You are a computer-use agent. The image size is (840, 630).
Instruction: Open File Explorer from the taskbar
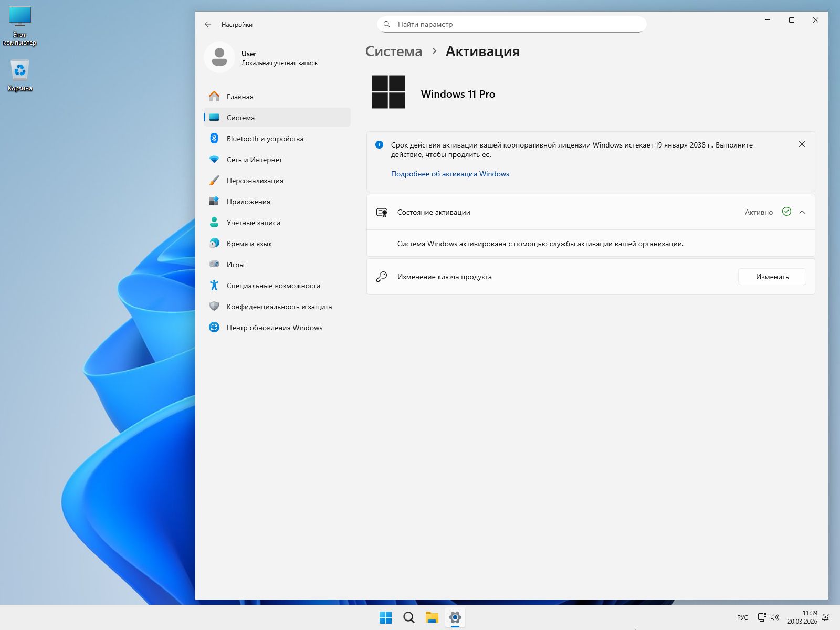[432, 617]
